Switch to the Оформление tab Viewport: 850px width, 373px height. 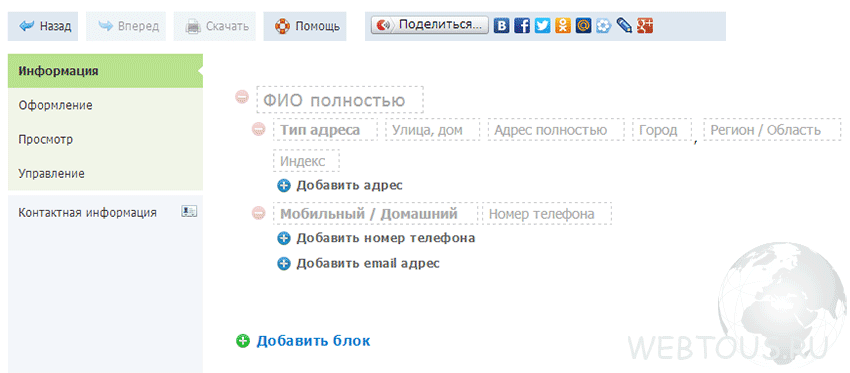point(105,105)
